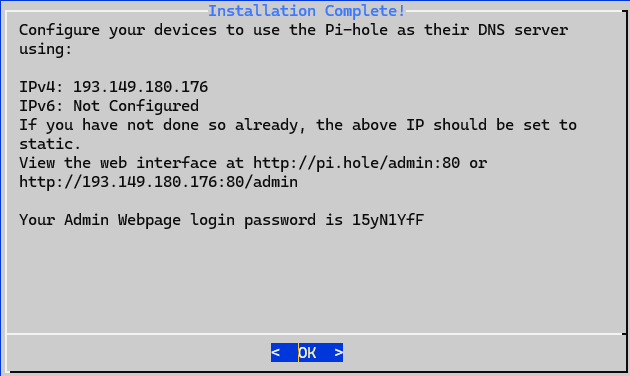630x376 pixels.
Task: Click the OK button
Action: point(307,352)
